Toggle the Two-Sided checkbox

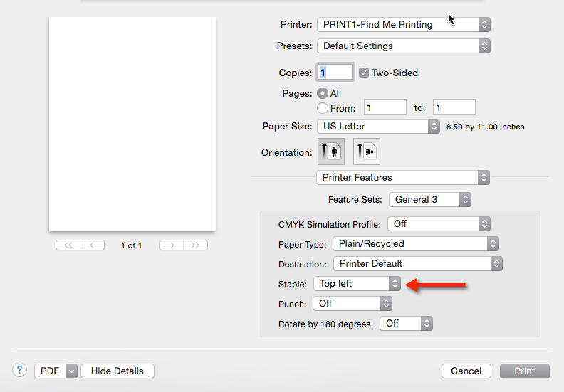point(364,73)
